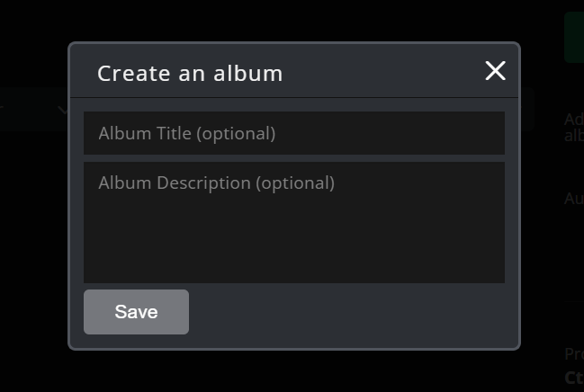Close the Create an album dialog

tap(495, 71)
